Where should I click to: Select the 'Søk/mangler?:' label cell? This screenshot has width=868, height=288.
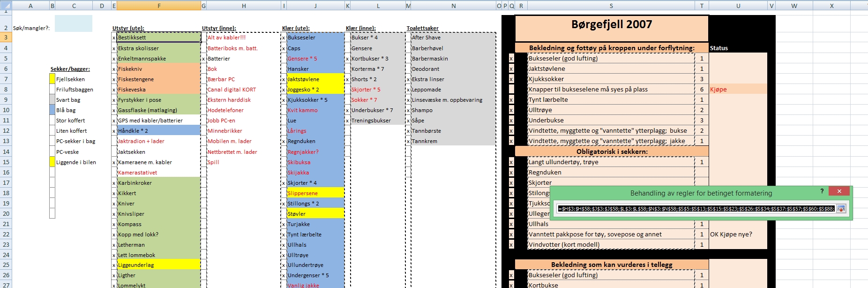click(30, 28)
